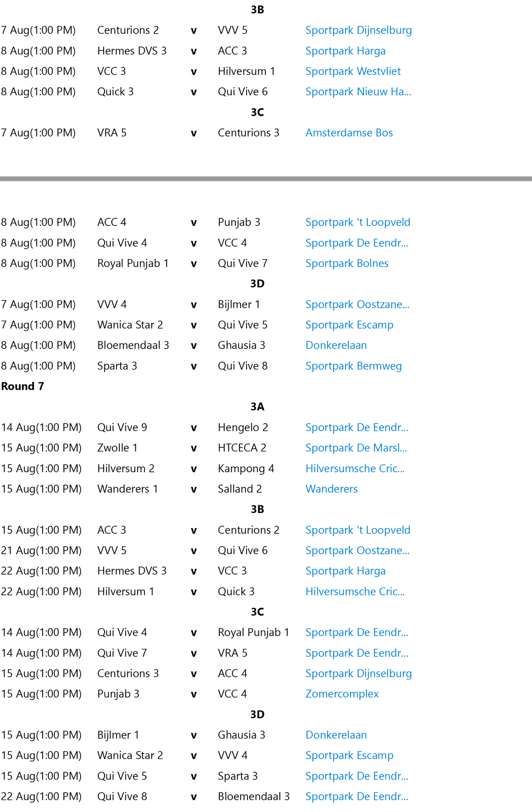Open Sportpark Escamp for Wanica Star 2 v Qui Vive 5
The image size is (532, 812).
click(x=349, y=325)
